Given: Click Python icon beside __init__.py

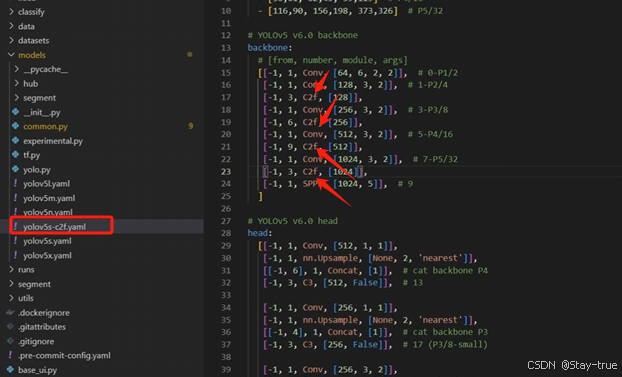Looking at the screenshot, I should 15,112.
